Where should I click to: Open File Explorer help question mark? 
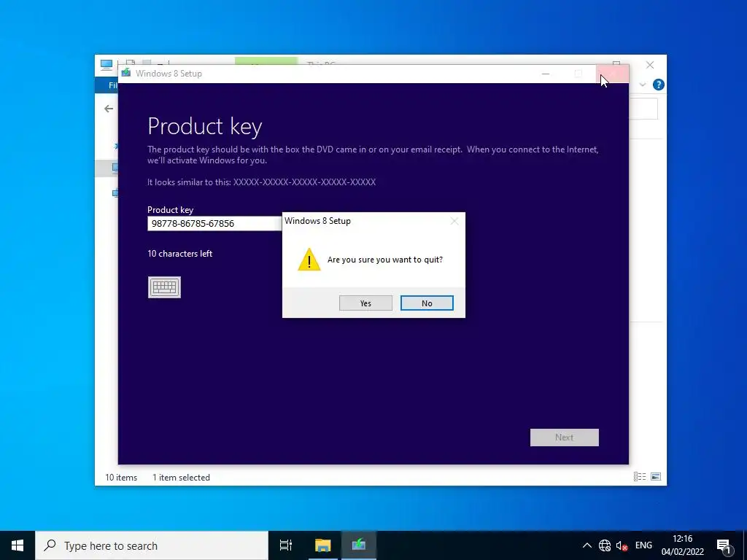pyautogui.click(x=659, y=85)
